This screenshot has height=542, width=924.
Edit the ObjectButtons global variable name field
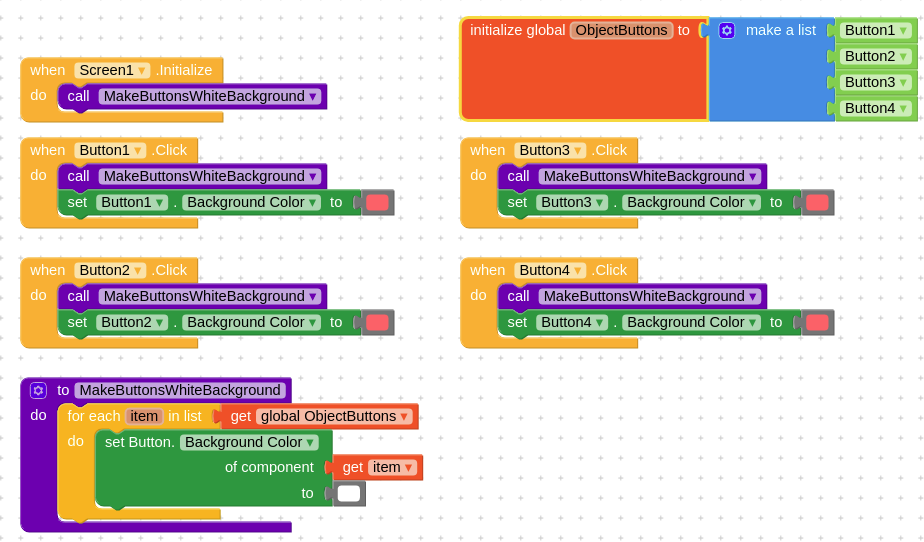pos(622,31)
